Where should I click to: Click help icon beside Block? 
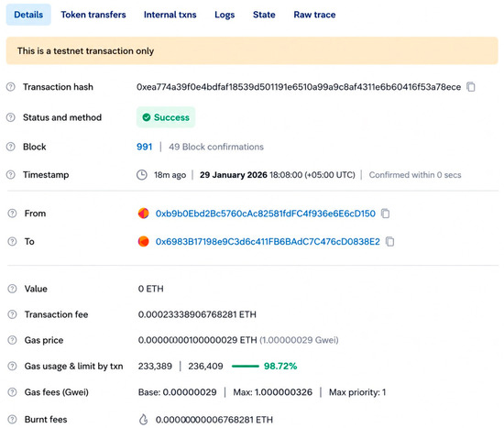[11, 147]
